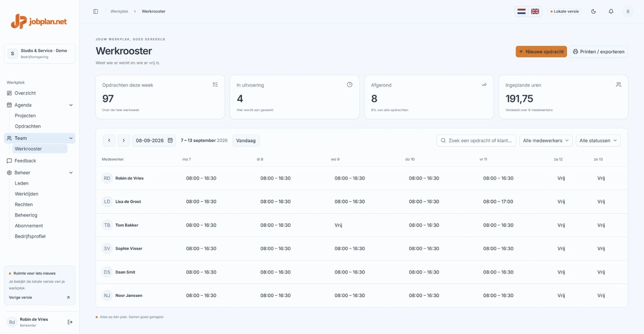Open Alle medewerkers dropdown
The image size is (644, 334).
[546, 140]
